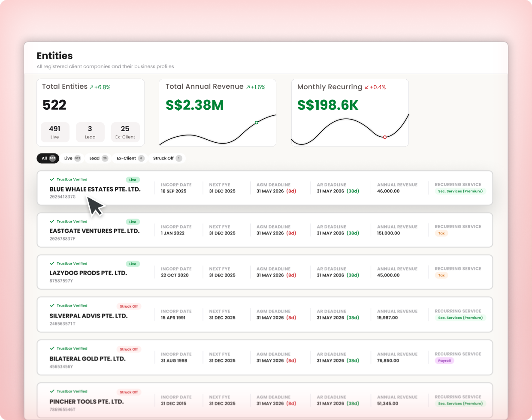The image size is (532, 420).
Task: Click annual revenue value 151,000.00
Action: coord(389,233)
